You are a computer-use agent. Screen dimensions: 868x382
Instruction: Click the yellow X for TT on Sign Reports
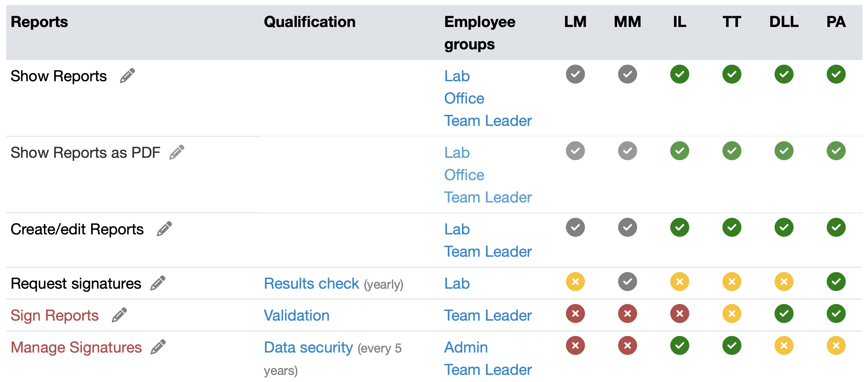[731, 313]
